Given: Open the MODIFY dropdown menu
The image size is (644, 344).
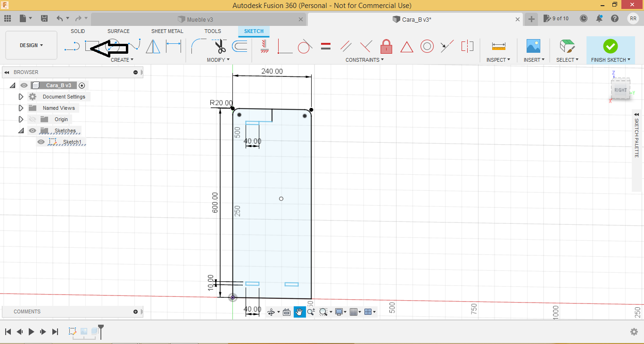Looking at the screenshot, I should pos(218,60).
